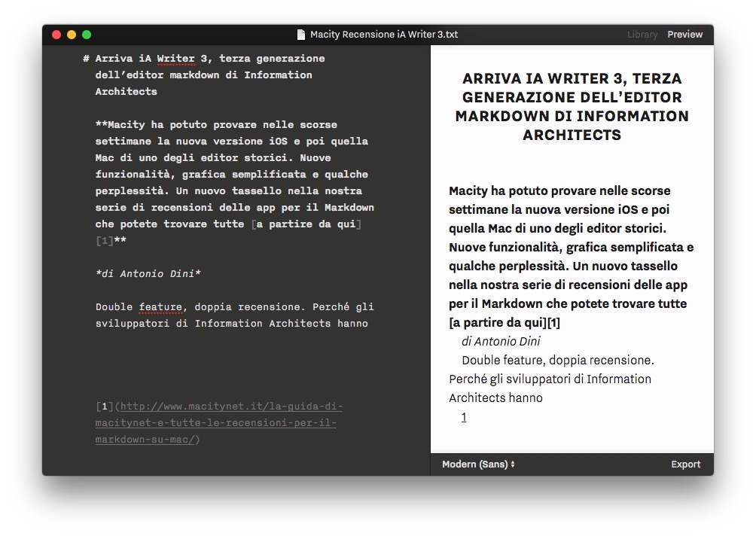756x536 pixels.
Task: Click the misspelled word Writer in the heading
Action: pyautogui.click(x=175, y=59)
